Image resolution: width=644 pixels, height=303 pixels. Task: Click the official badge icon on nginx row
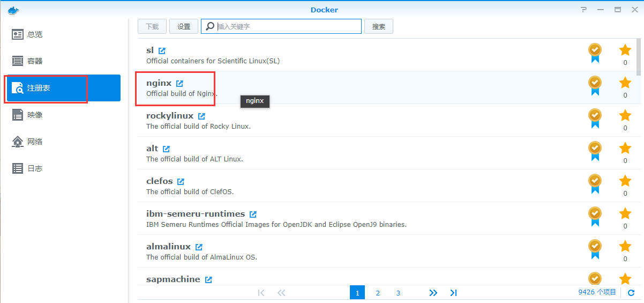(595, 86)
